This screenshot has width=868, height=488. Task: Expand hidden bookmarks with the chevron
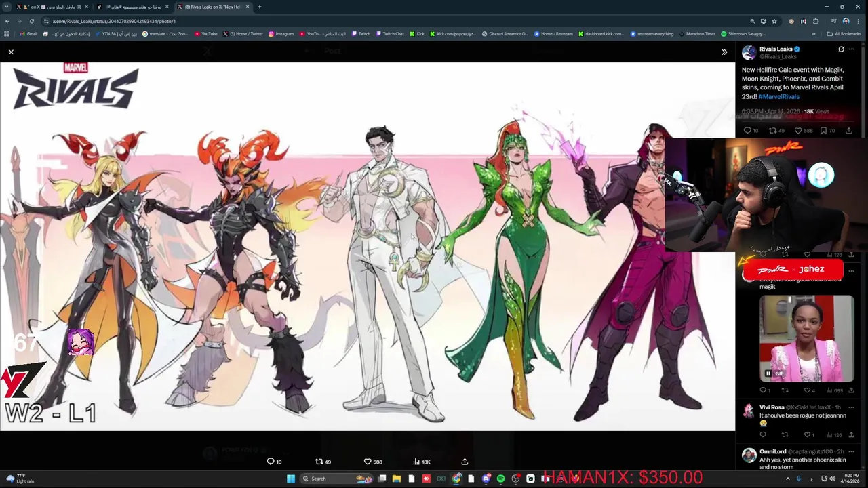pos(814,33)
